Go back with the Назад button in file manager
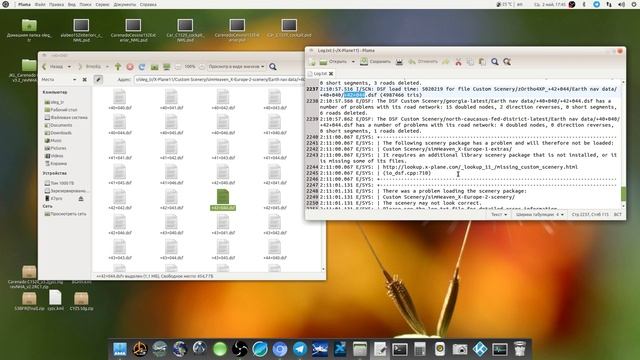This screenshot has height=360, width=640. tap(53, 67)
